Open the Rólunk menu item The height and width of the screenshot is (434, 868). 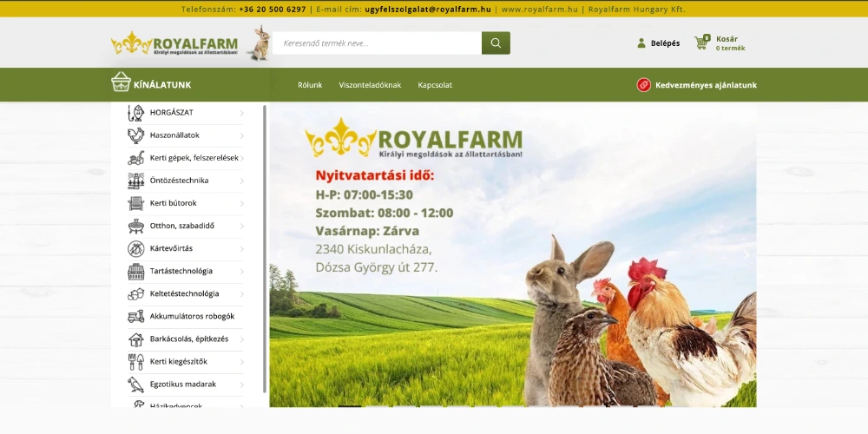click(310, 85)
